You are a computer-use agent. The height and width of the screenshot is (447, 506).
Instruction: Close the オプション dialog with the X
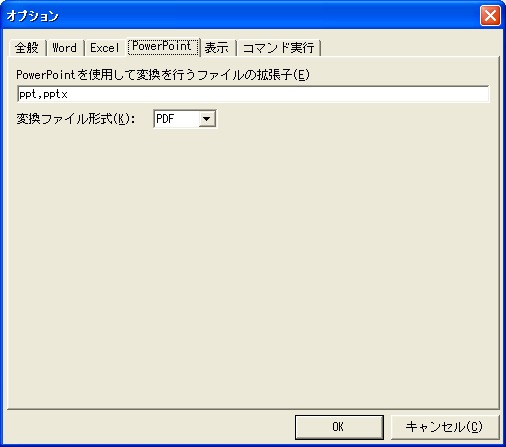point(490,15)
